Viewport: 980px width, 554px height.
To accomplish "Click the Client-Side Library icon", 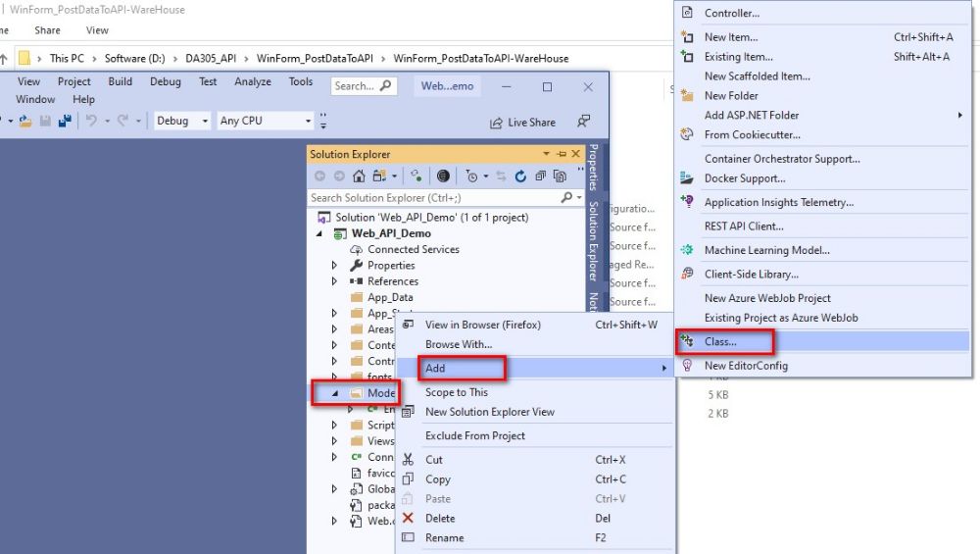I will [x=687, y=274].
